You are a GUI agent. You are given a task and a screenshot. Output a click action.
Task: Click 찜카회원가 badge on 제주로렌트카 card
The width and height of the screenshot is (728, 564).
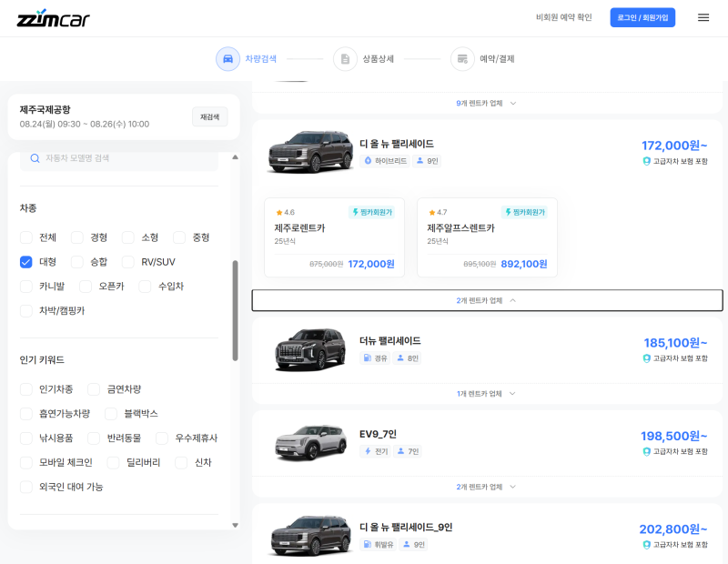[x=371, y=212]
